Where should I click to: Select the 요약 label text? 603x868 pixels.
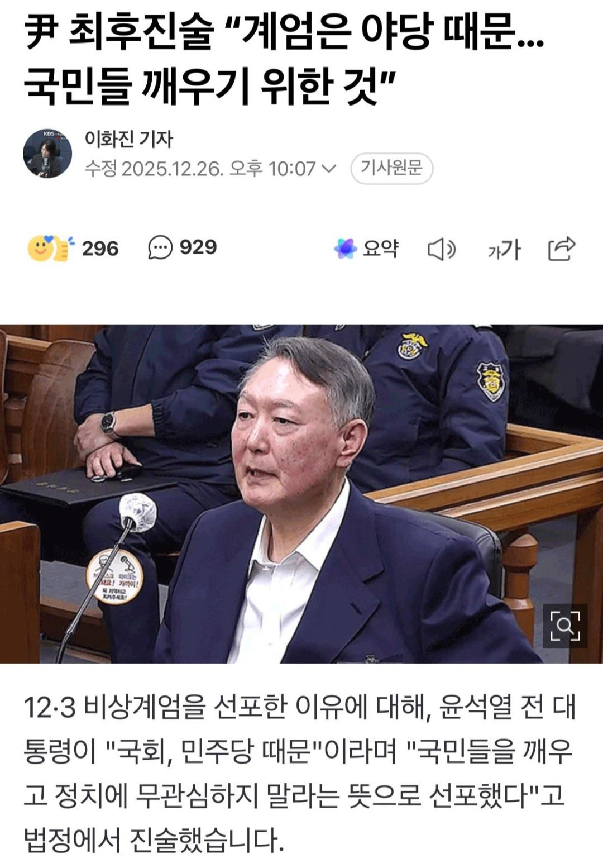381,249
